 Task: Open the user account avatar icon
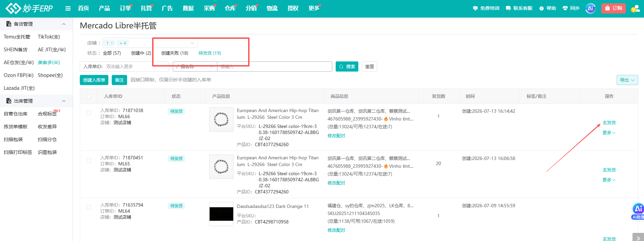[x=636, y=8]
